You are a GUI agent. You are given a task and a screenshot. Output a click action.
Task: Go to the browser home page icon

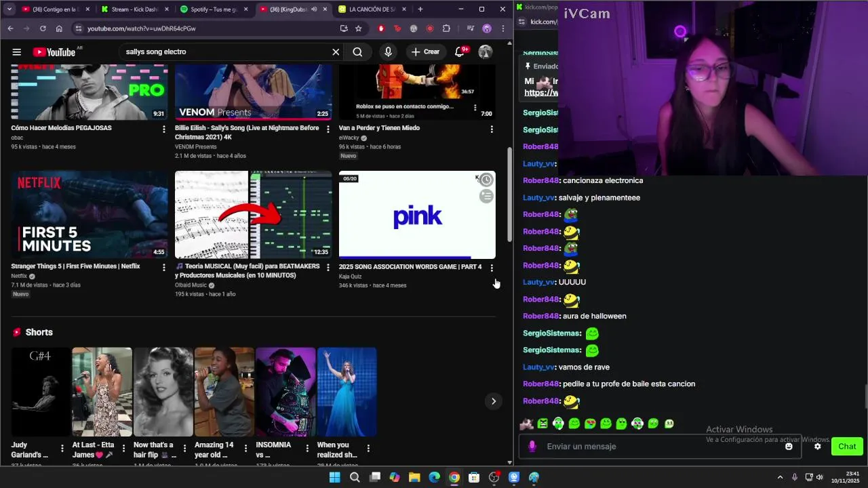click(x=59, y=28)
